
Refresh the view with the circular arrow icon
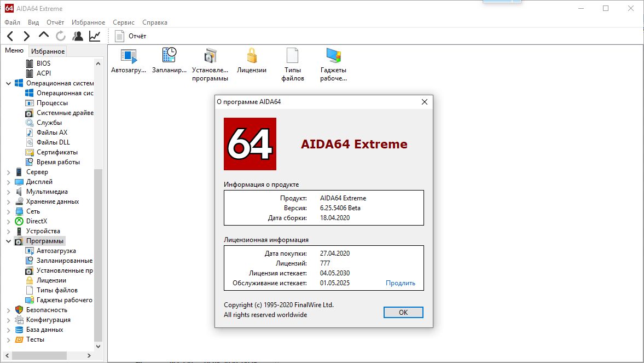click(61, 36)
